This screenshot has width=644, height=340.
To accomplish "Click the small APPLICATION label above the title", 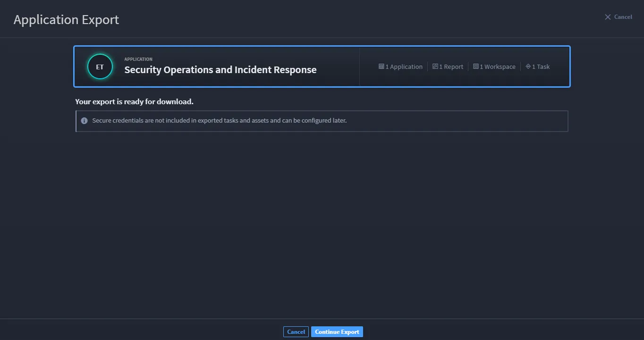I will (x=138, y=59).
